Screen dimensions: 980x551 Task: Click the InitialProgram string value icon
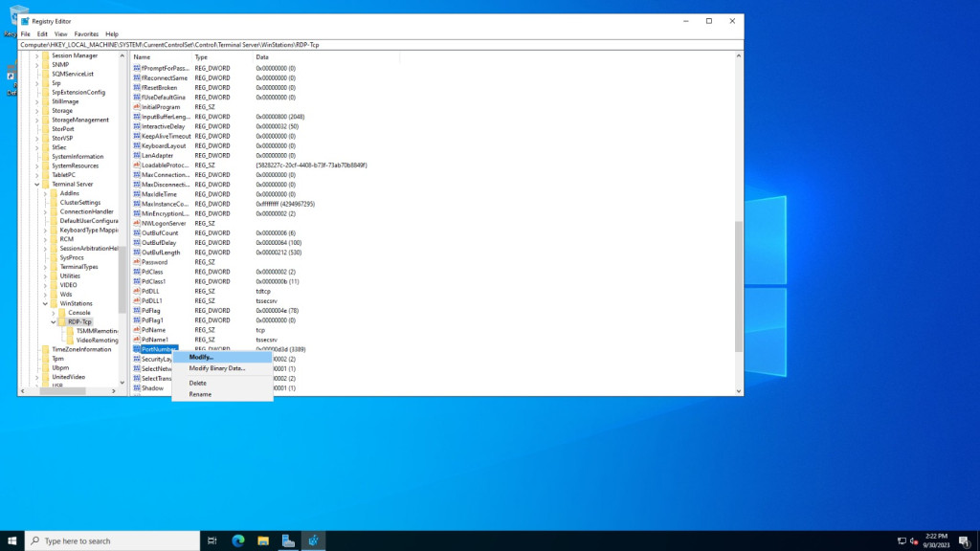(137, 107)
